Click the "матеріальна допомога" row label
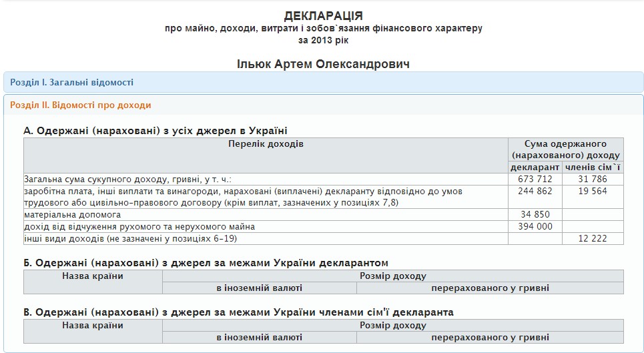 tap(72, 215)
